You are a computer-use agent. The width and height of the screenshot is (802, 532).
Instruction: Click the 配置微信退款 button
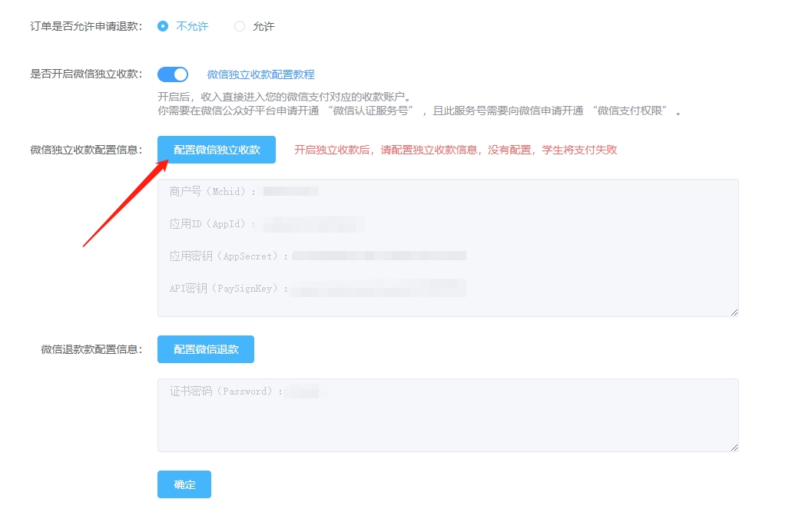(x=205, y=349)
